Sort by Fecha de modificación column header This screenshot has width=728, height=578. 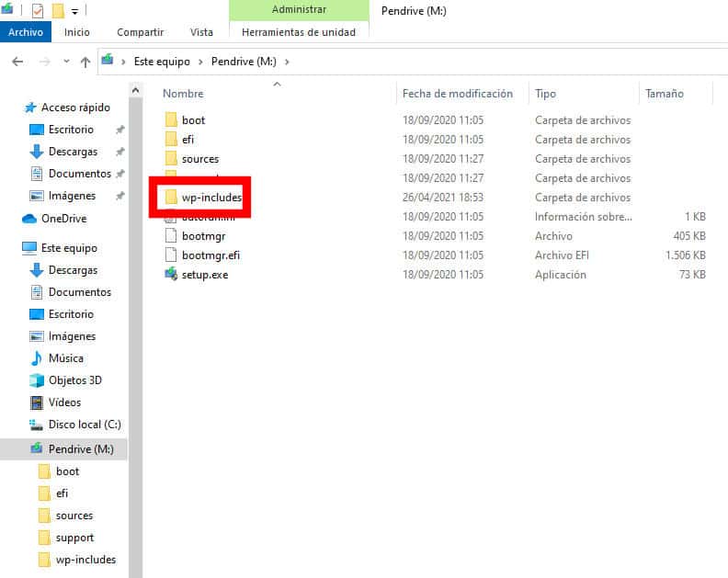[x=457, y=94]
